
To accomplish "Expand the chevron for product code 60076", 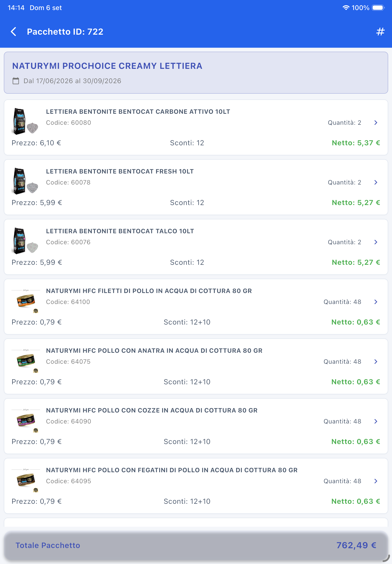I will coord(376,242).
